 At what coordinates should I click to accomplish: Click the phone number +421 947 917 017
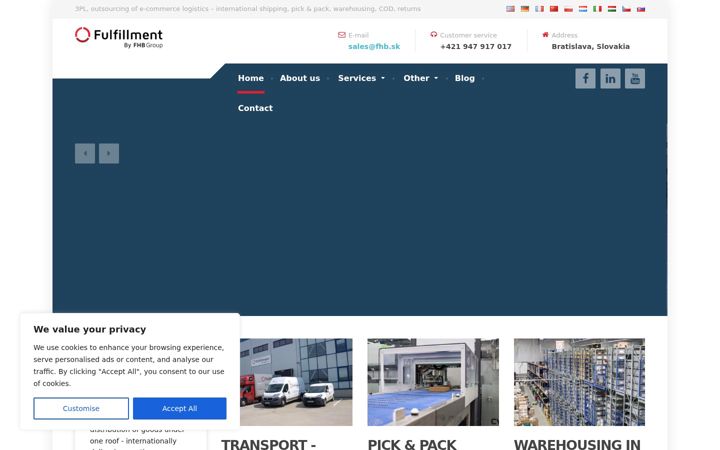tap(476, 46)
